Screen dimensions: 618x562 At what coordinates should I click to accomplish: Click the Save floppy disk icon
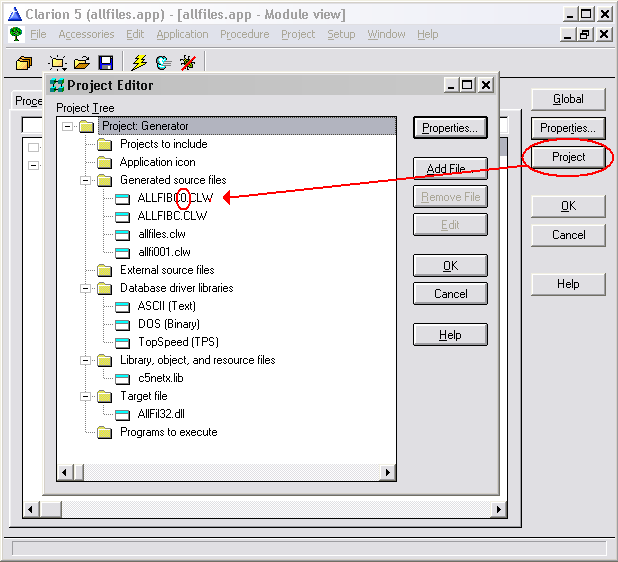[104, 62]
